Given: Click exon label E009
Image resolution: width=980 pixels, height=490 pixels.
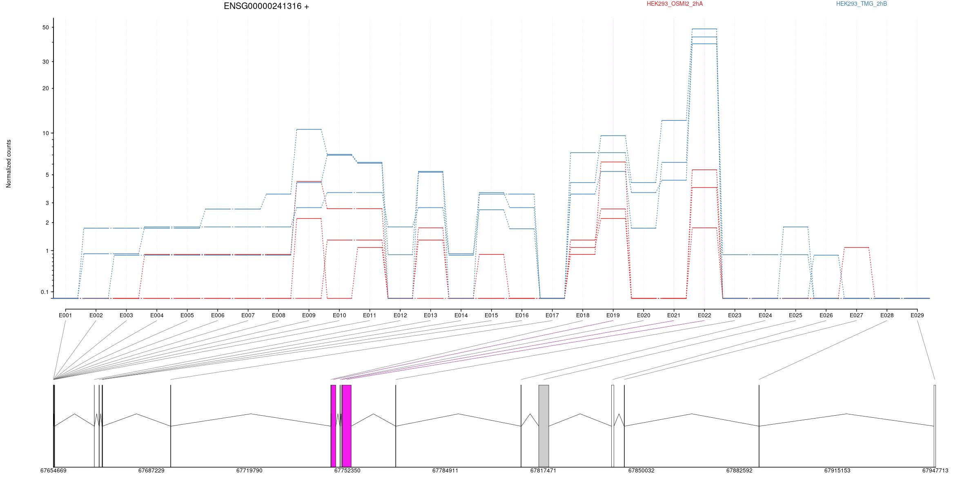Looking at the screenshot, I should pos(309,315).
